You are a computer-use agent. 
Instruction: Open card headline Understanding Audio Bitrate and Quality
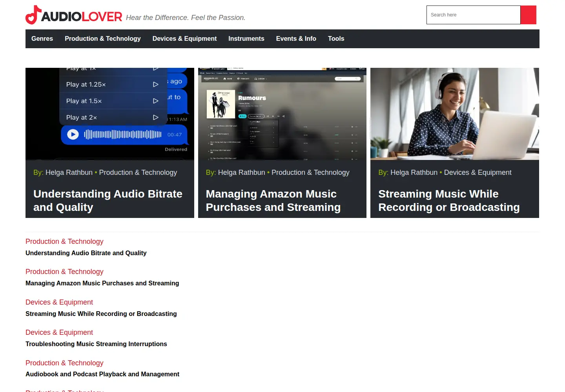tap(108, 200)
